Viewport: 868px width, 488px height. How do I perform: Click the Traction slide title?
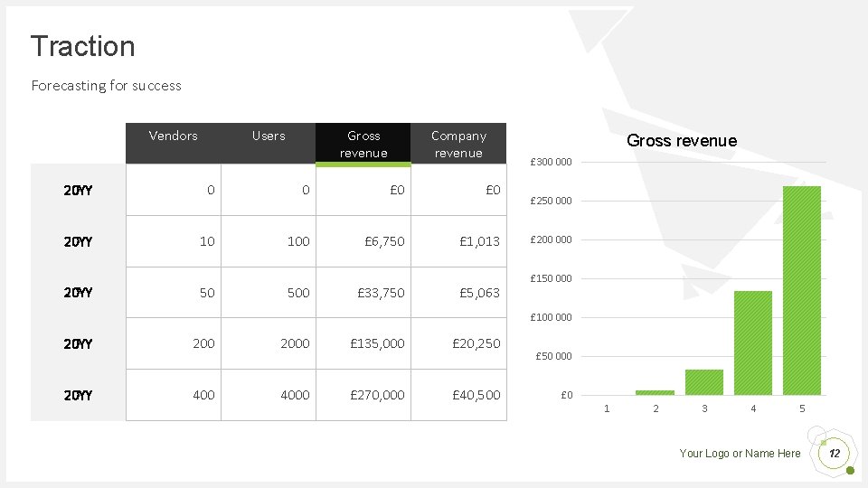click(x=82, y=46)
